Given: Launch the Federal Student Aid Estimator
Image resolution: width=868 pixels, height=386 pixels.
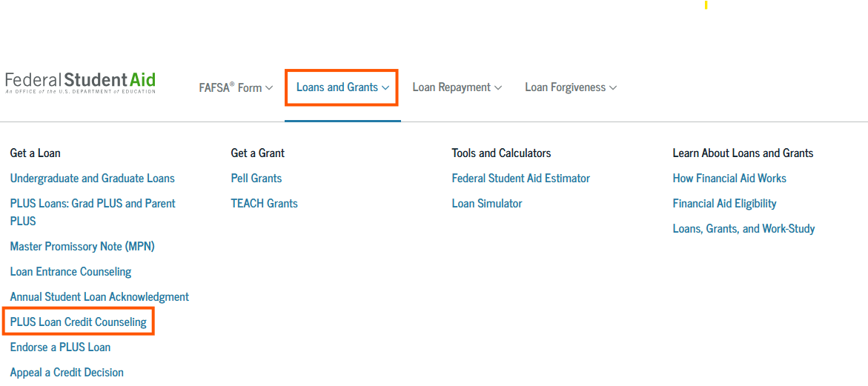Looking at the screenshot, I should pos(521,179).
